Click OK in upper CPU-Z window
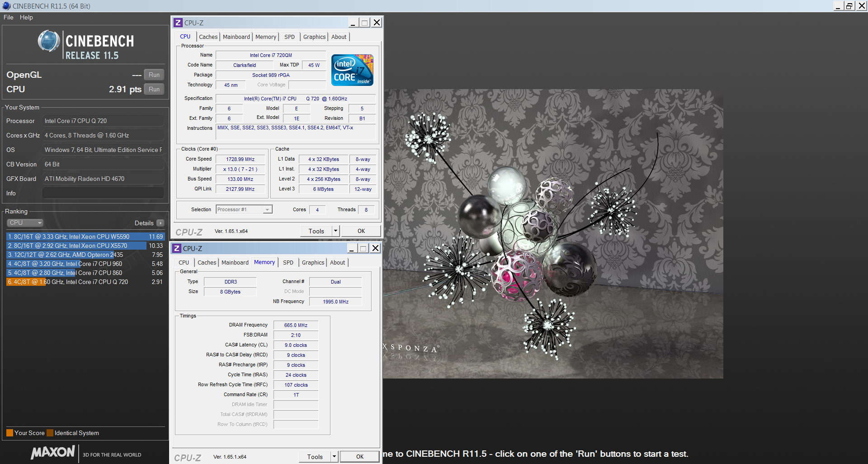 click(x=361, y=231)
